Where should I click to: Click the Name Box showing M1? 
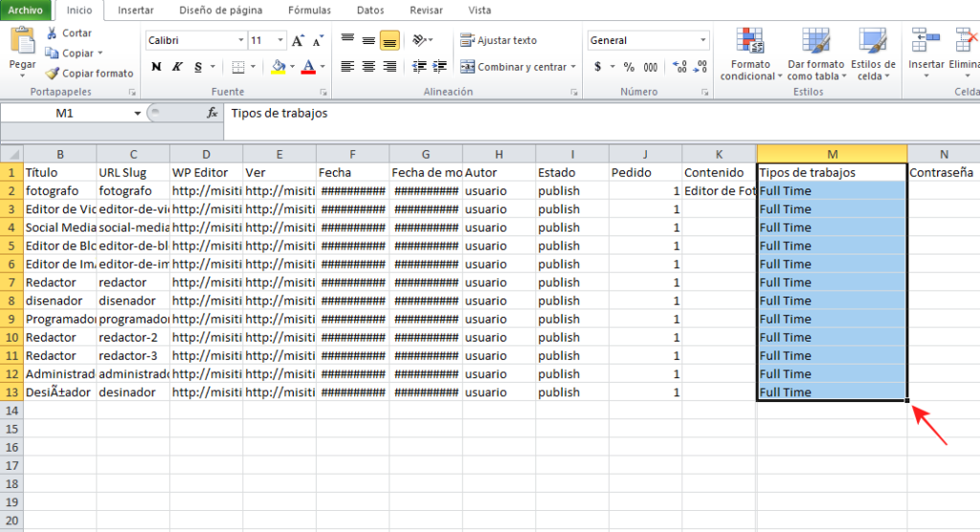[x=65, y=113]
